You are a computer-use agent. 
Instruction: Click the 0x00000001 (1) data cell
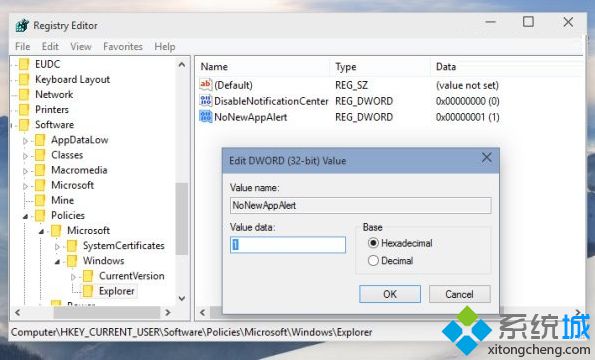468,117
